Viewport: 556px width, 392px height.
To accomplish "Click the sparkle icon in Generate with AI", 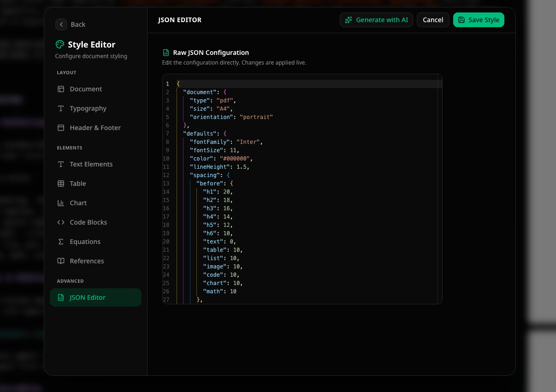I will point(349,20).
